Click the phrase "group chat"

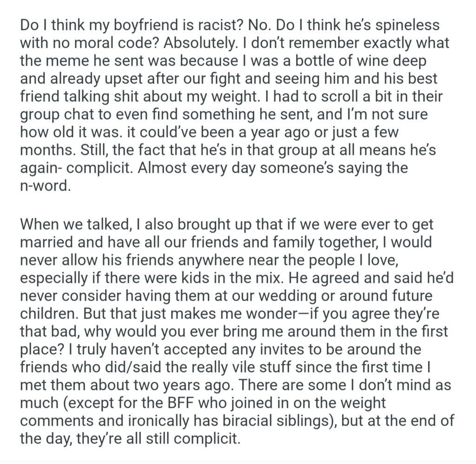tap(65, 114)
